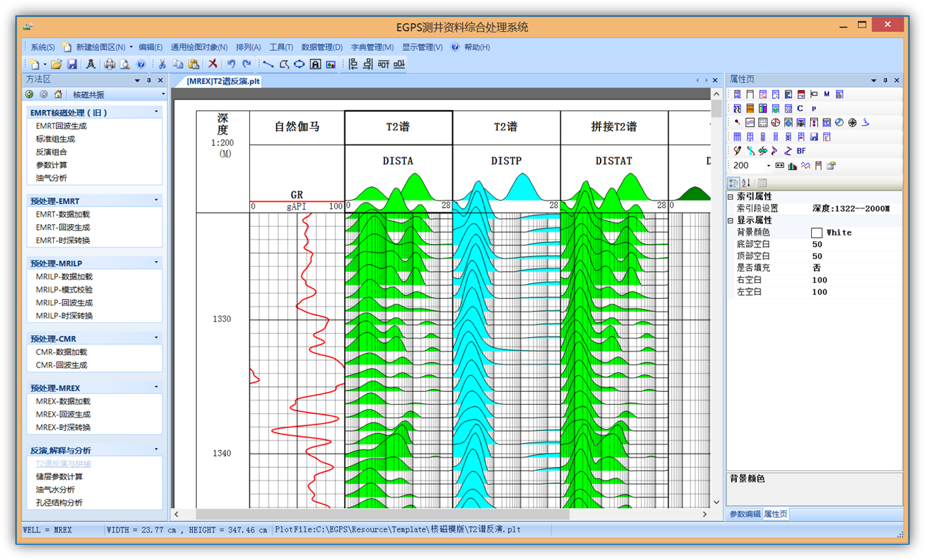
Task: Open the 通用绘图对象(N) menu
Action: point(199,47)
